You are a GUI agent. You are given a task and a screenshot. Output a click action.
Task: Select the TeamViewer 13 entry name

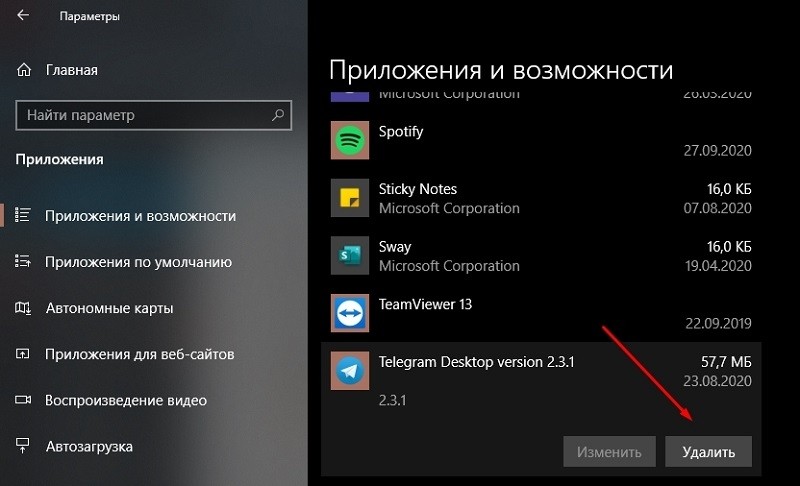coord(425,304)
